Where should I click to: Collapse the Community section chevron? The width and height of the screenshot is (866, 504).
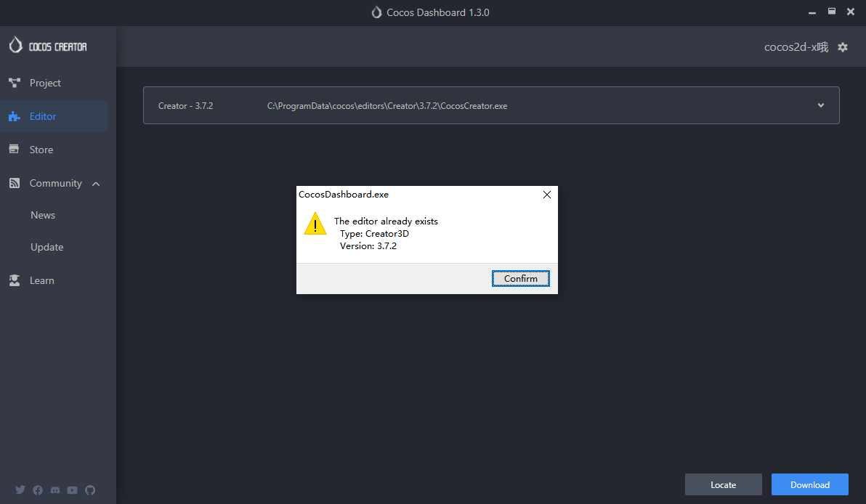(x=96, y=183)
